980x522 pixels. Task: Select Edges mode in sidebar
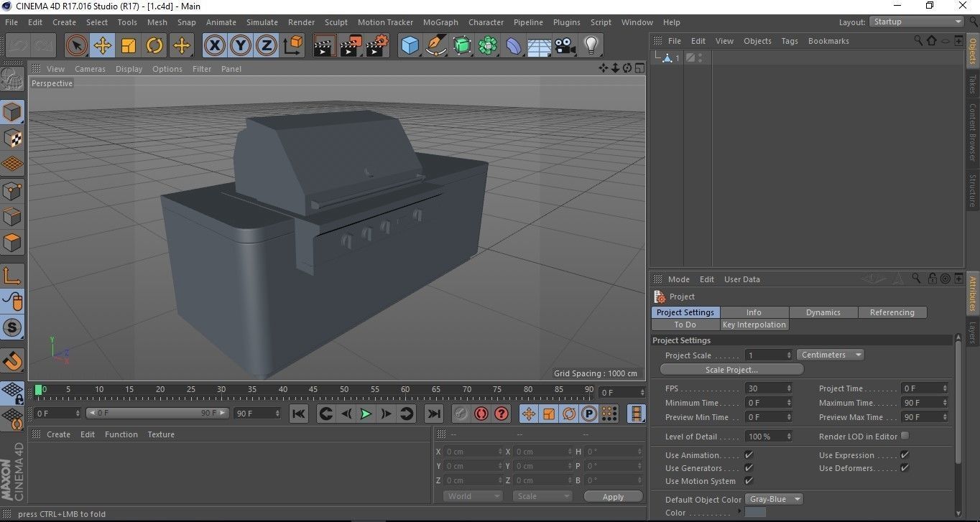[x=12, y=216]
